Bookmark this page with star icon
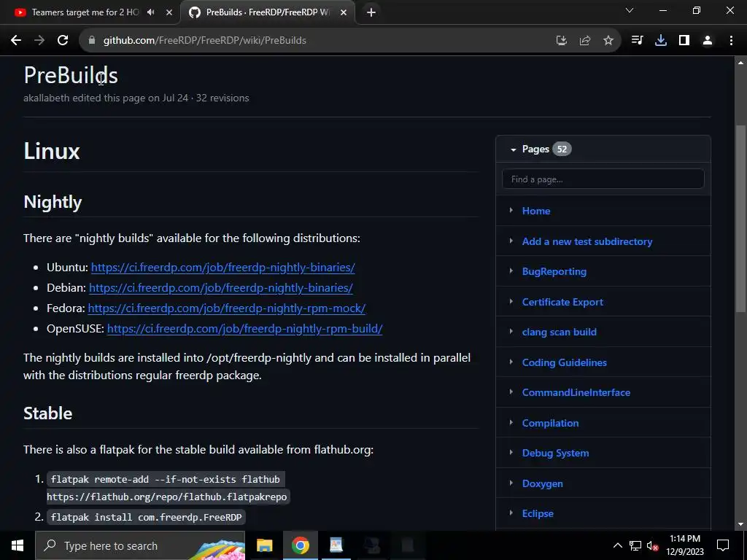747x560 pixels. click(608, 41)
